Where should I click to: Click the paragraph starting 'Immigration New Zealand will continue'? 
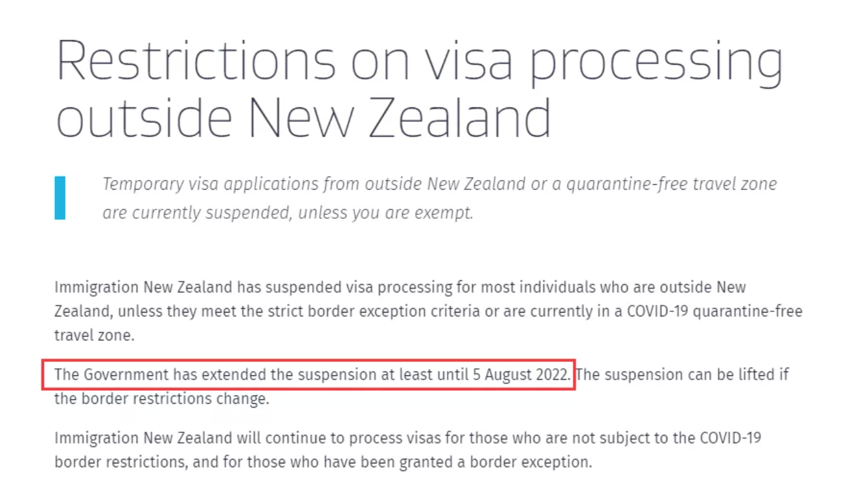(x=407, y=450)
